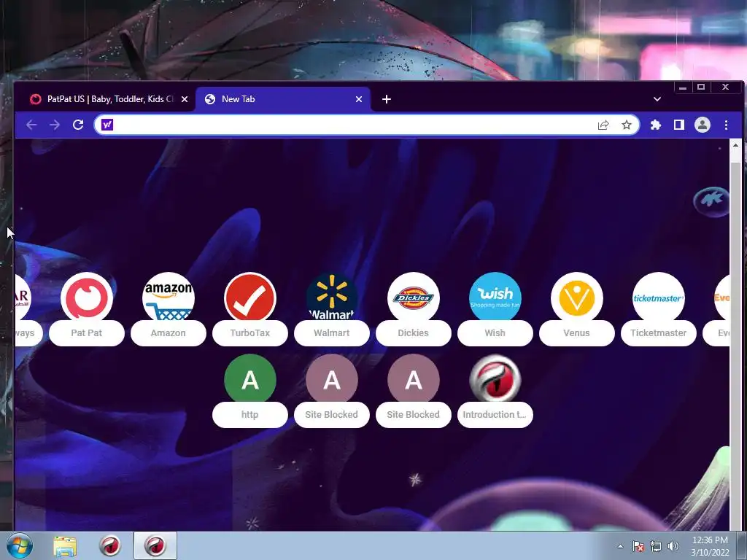Click the vertical scrollbar track
This screenshot has height=560, width=747.
[x=735, y=343]
